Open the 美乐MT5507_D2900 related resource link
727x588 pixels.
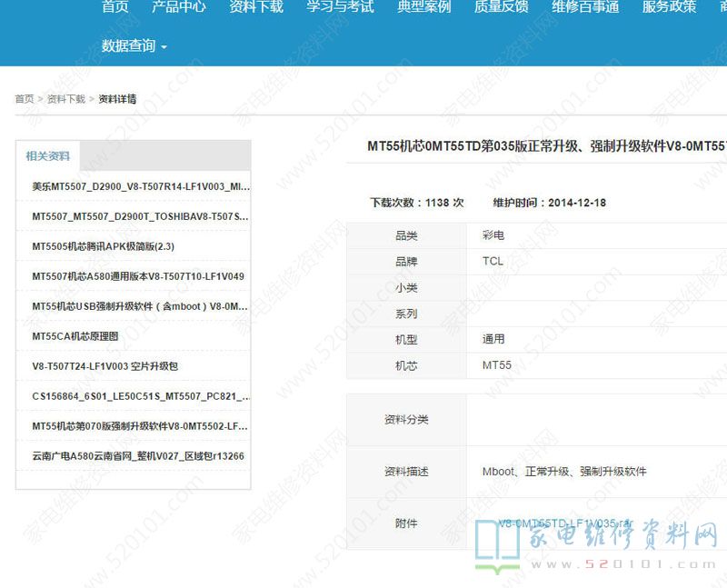tap(140, 186)
